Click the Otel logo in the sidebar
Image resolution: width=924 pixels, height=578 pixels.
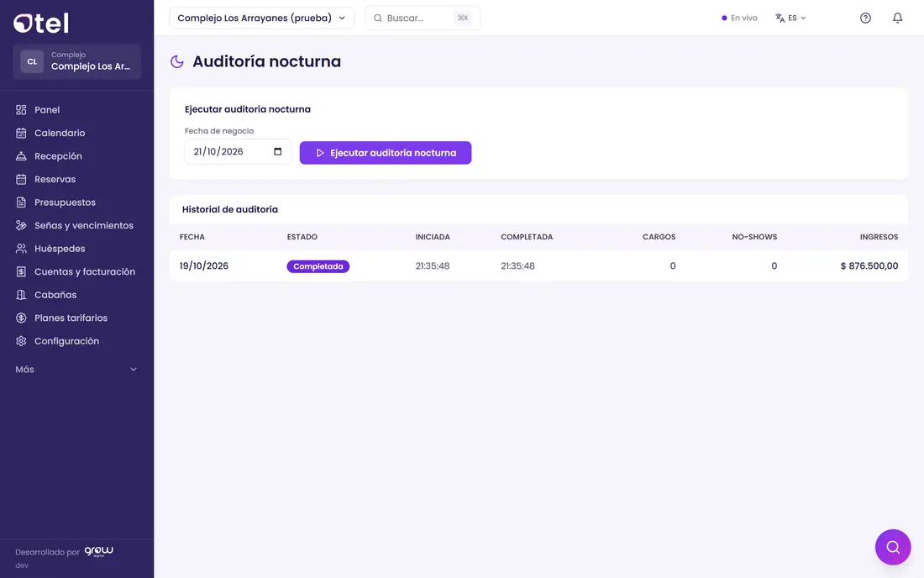41,23
